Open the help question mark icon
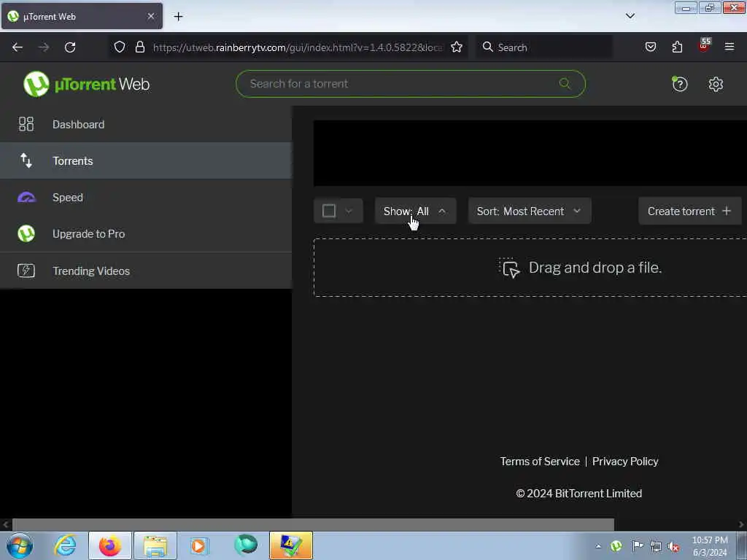 click(x=679, y=85)
